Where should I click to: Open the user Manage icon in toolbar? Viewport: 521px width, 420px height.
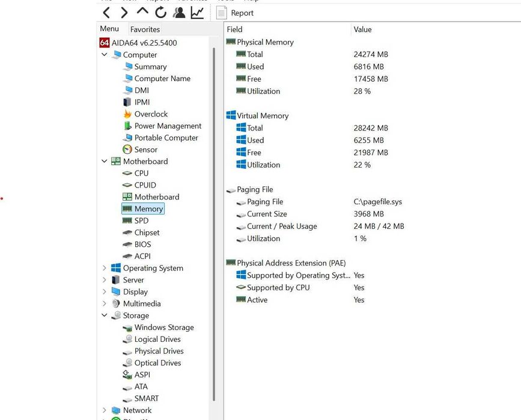(179, 13)
